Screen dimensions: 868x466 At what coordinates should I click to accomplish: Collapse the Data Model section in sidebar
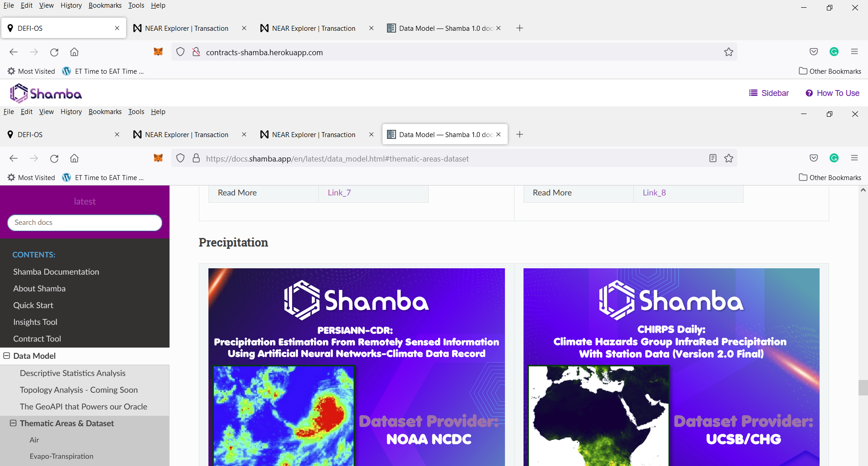pyautogui.click(x=7, y=356)
